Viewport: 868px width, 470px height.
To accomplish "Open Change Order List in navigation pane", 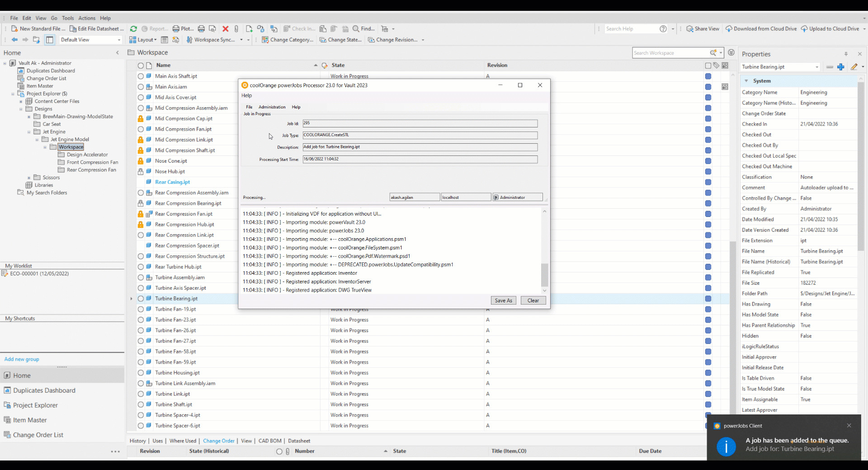I will (38, 435).
